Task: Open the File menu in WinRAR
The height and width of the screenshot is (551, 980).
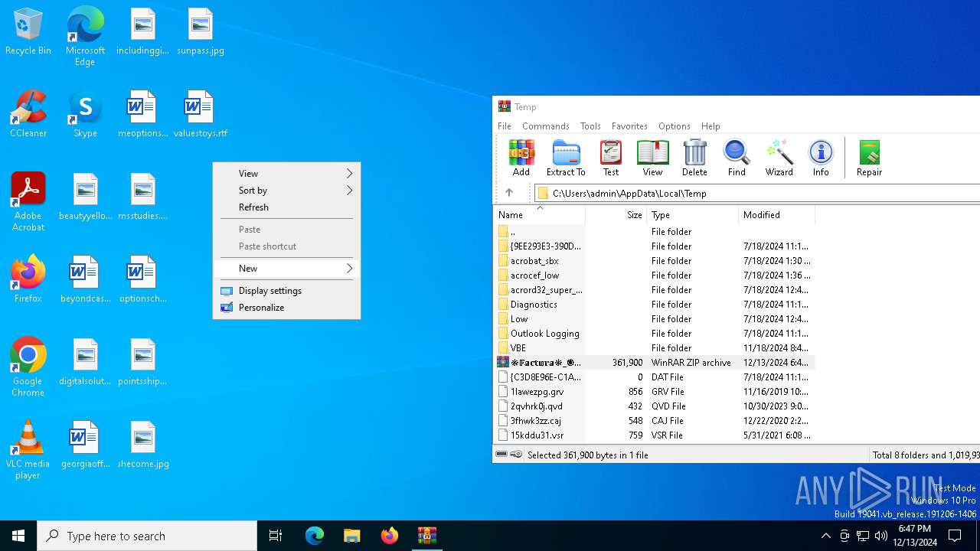Action: 505,126
